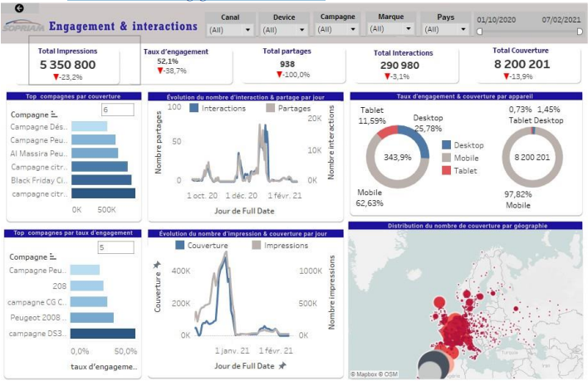Click sort icon beside Compagne in taux d'engagement chart
The width and height of the screenshot is (588, 381).
(53, 256)
